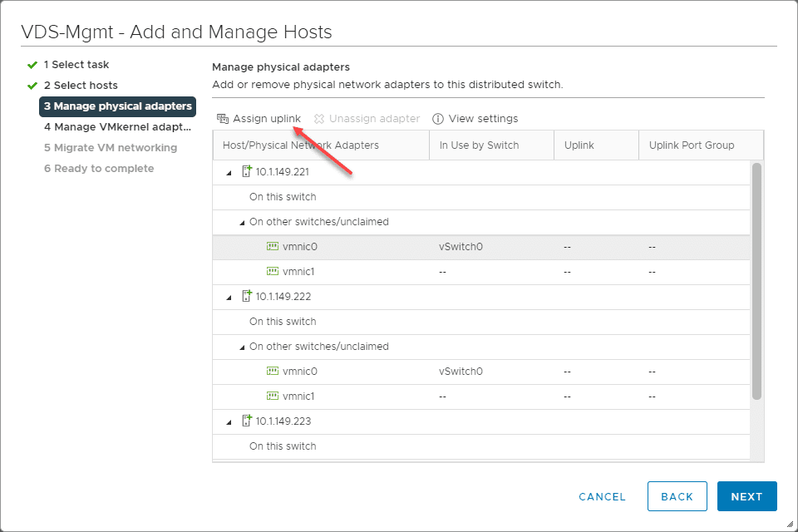
Task: Collapse first 'On other switches/unclaimed' group
Action: (x=242, y=223)
